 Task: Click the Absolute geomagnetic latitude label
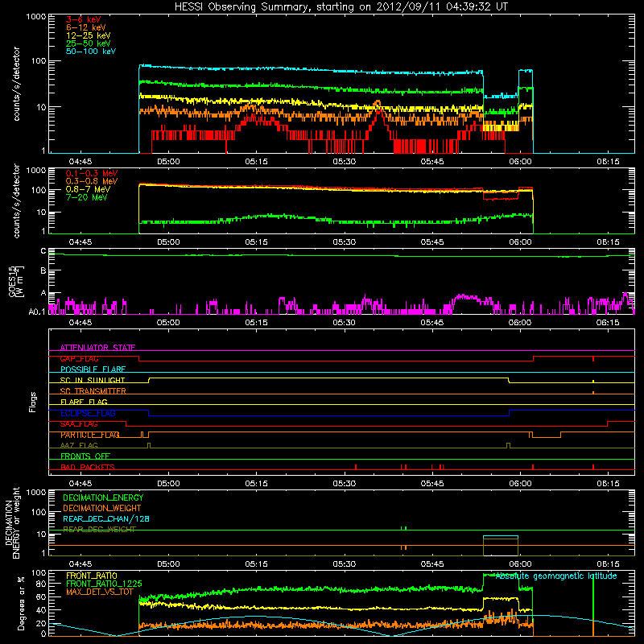[x=556, y=576]
